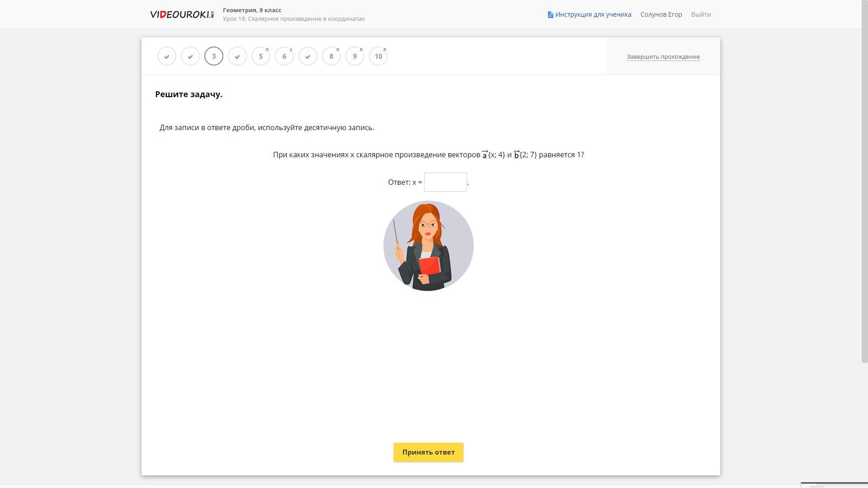Viewport: 868px width, 488px height.
Task: Jump to question 8
Action: [x=331, y=56]
